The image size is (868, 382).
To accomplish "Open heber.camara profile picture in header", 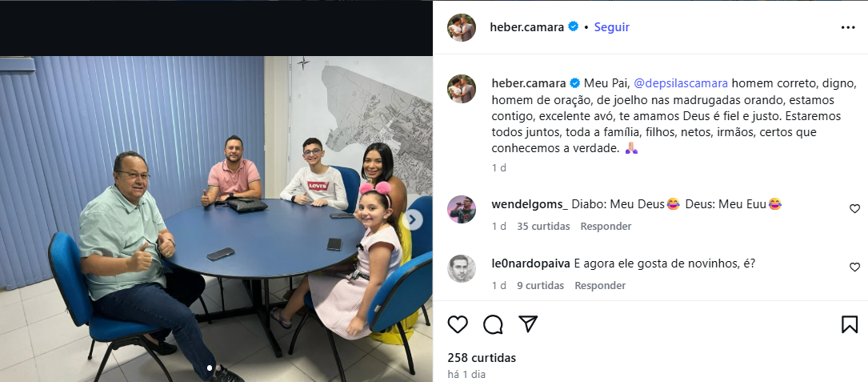I will [x=461, y=27].
